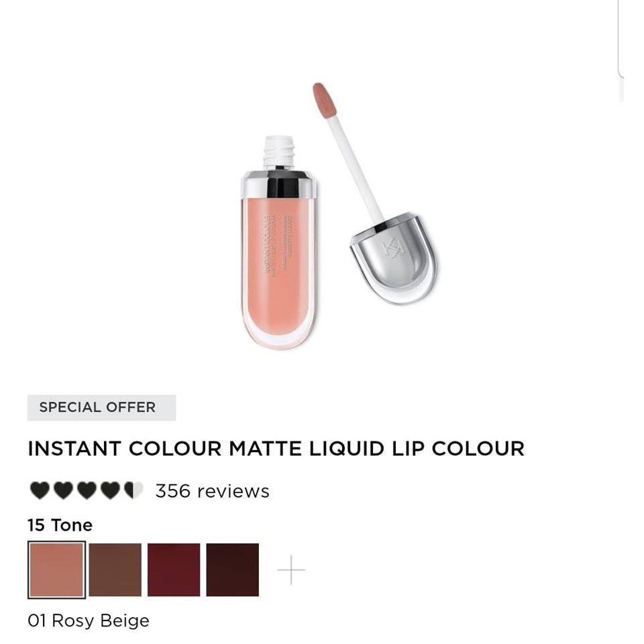This screenshot has height=644, width=644.
Task: Click the silver cap brand logo
Action: coord(393,248)
